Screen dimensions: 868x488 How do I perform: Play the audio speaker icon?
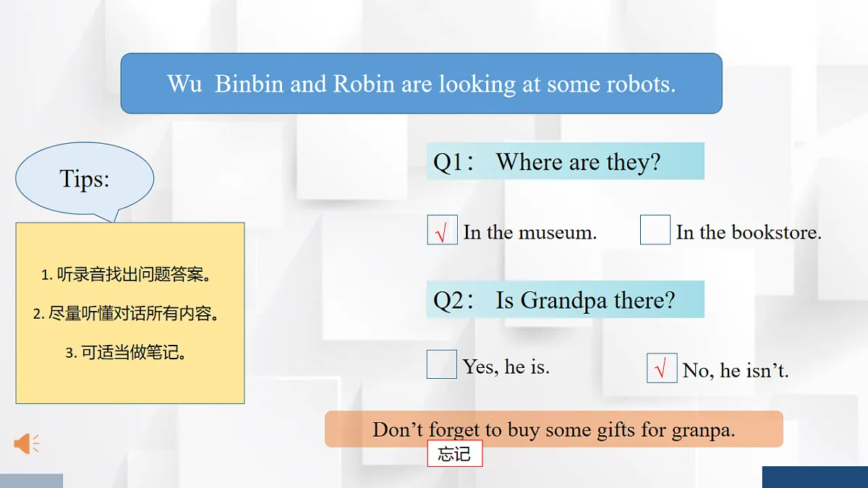pos(27,443)
